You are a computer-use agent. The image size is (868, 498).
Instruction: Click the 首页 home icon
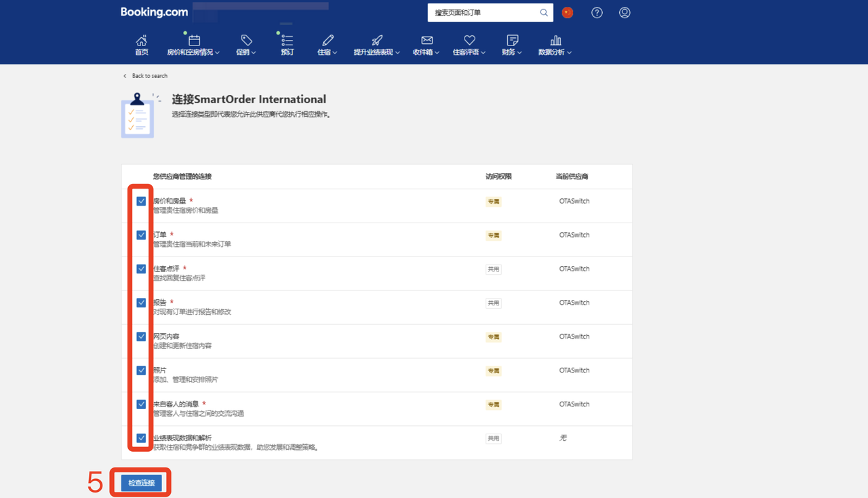pyautogui.click(x=141, y=41)
